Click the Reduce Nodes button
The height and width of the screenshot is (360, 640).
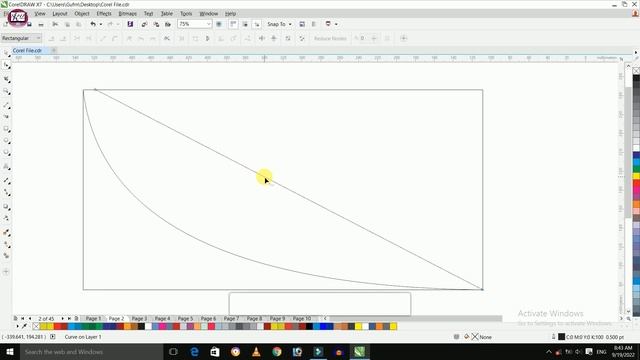[x=330, y=38]
